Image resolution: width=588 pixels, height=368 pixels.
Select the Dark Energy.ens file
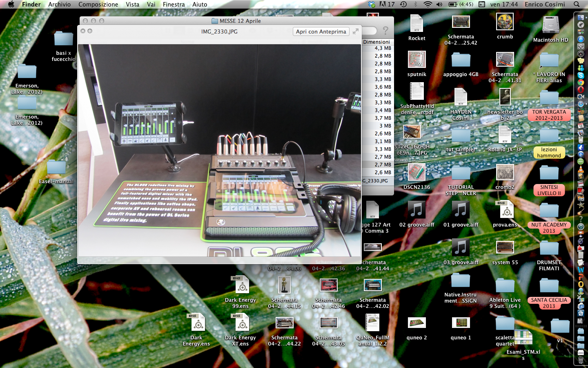click(196, 323)
